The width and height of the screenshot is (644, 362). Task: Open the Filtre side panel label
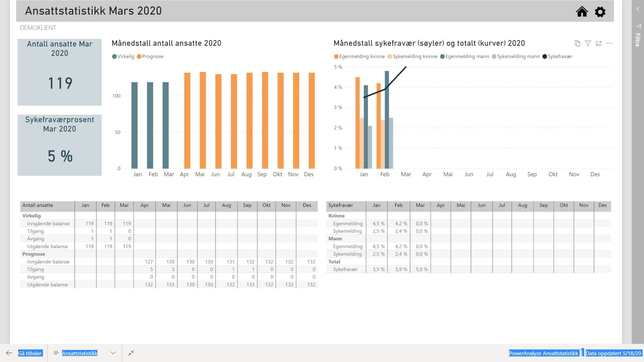[x=637, y=40]
